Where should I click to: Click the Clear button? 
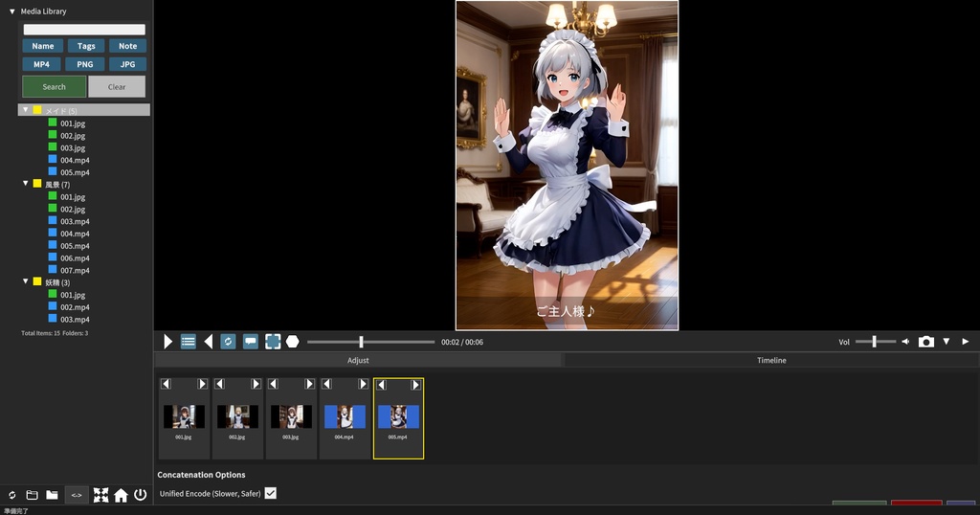pyautogui.click(x=117, y=86)
